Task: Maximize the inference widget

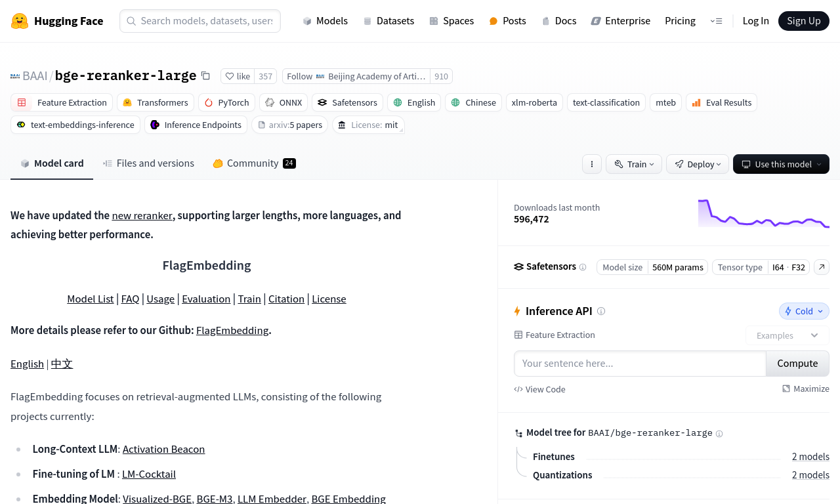Action: [805, 389]
